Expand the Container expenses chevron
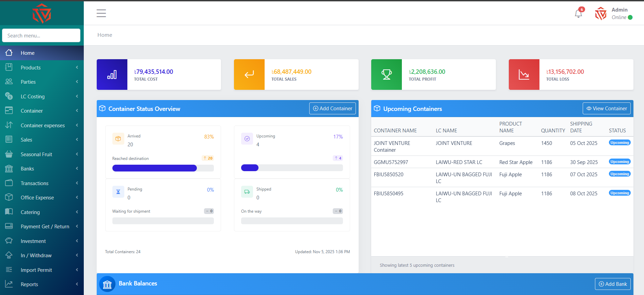 point(77,125)
